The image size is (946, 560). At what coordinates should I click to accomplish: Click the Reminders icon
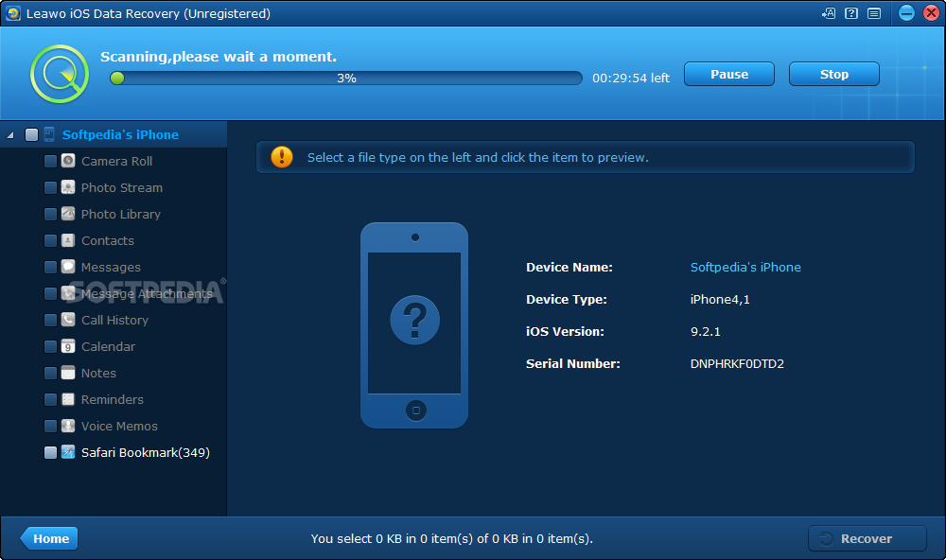coord(68,399)
